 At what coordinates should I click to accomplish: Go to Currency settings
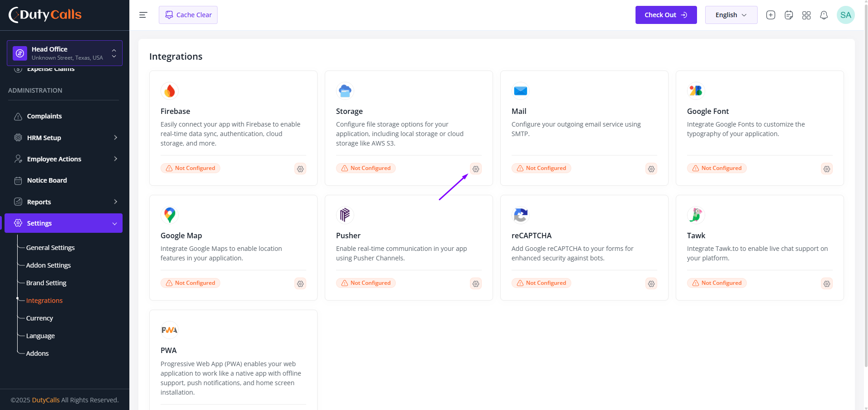coord(39,318)
